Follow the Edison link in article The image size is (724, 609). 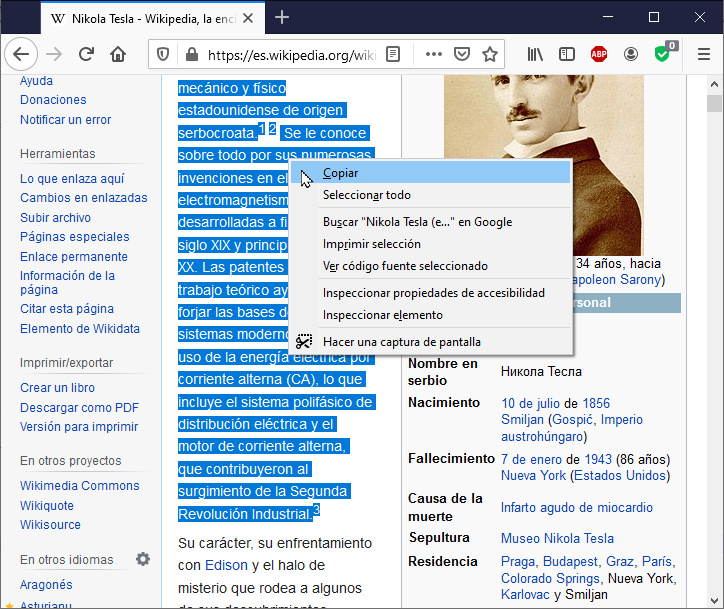click(x=226, y=565)
